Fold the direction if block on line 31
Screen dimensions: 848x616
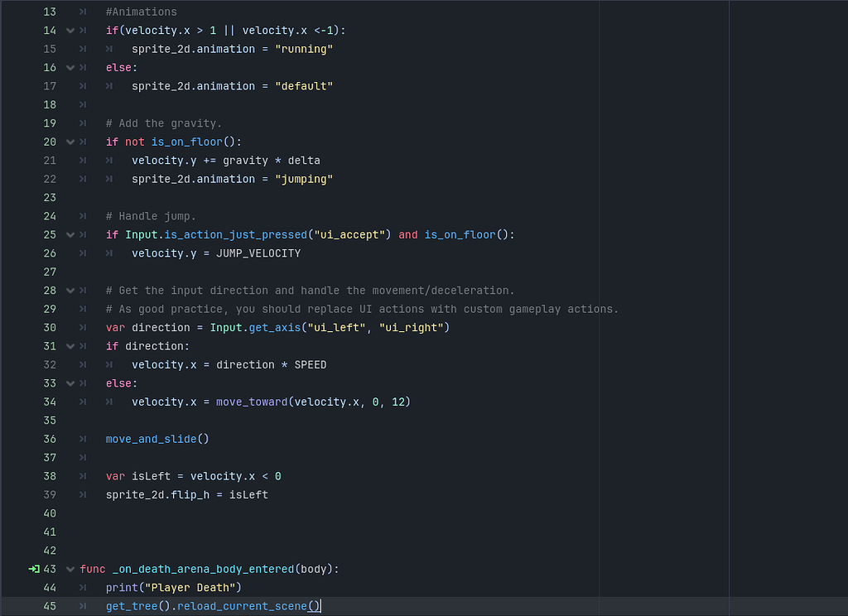point(70,346)
